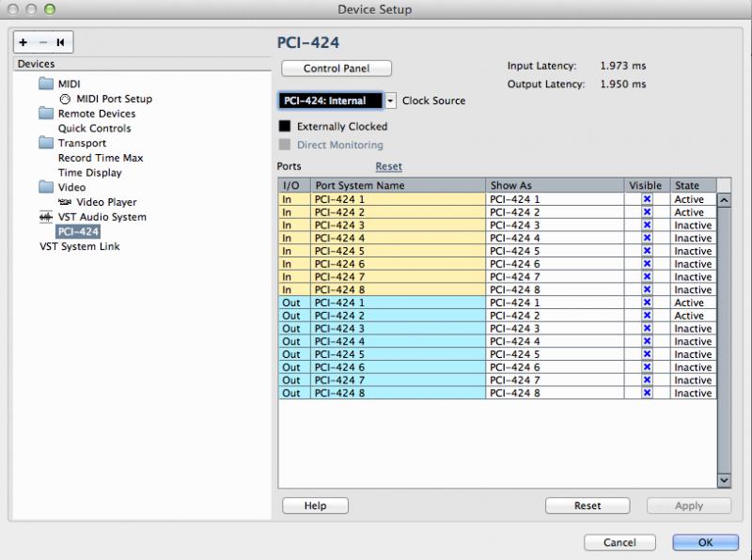Click the Video Player camera icon

(65, 202)
